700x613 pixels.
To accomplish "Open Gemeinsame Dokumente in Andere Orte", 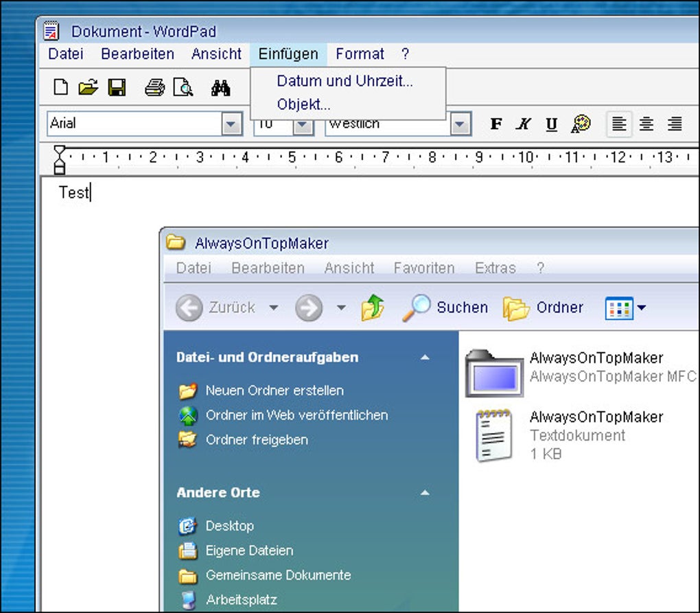I will [x=278, y=575].
